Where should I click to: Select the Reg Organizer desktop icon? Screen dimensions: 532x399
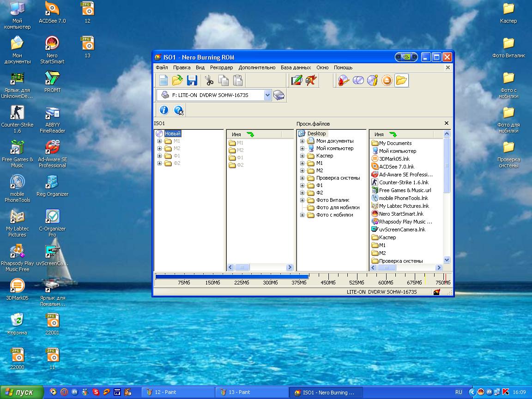pyautogui.click(x=52, y=185)
